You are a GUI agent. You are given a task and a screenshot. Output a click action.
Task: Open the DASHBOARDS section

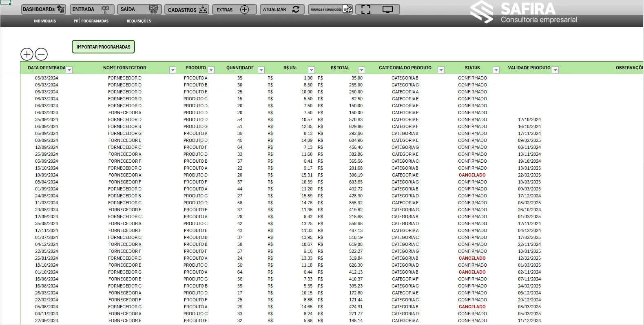pos(44,9)
